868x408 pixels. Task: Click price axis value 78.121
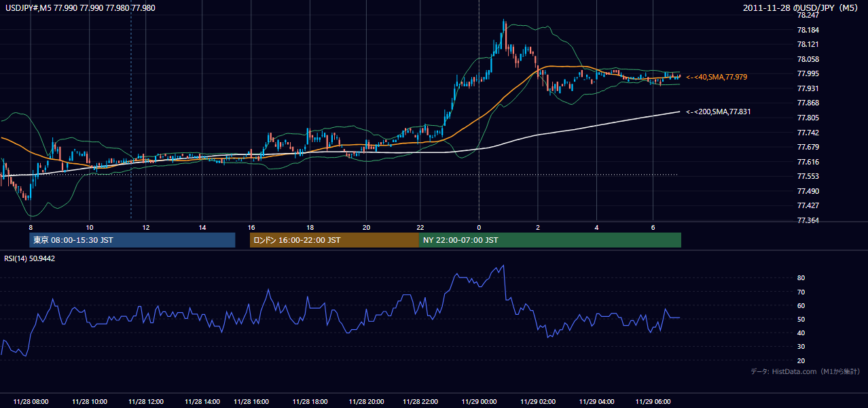tap(808, 45)
